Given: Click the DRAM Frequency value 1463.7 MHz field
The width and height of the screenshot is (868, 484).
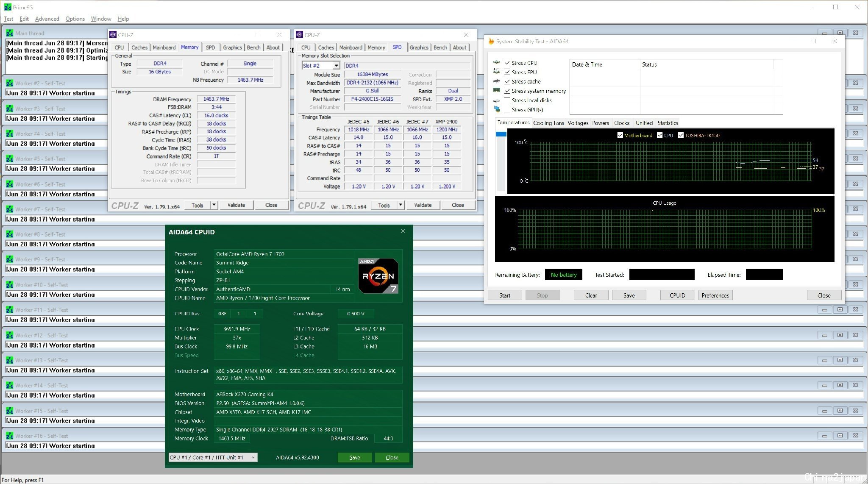Looking at the screenshot, I should tap(216, 99).
